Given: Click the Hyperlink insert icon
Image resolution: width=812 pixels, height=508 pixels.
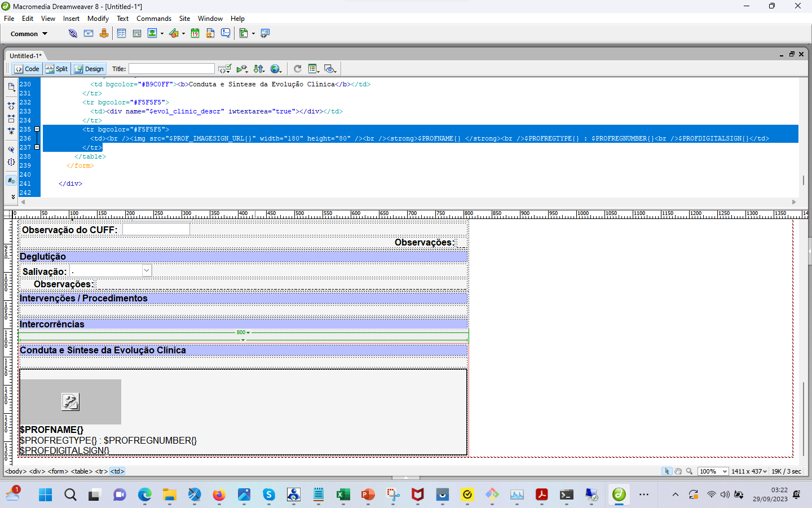Looking at the screenshot, I should (x=73, y=33).
